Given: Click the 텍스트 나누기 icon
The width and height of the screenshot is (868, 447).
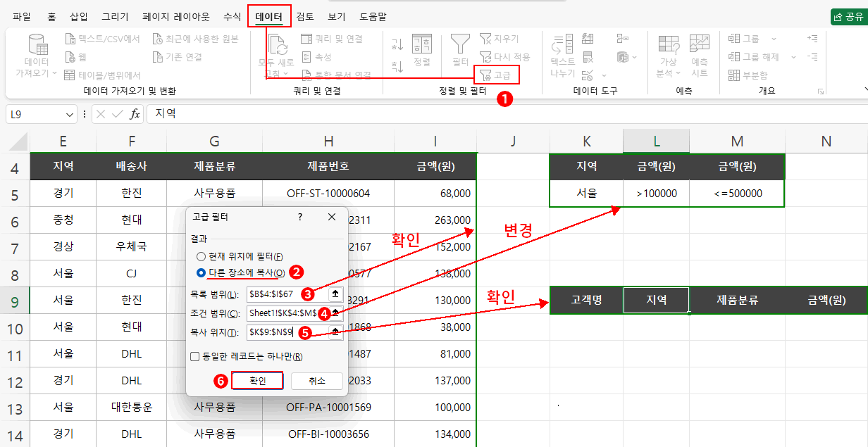Looking at the screenshot, I should [x=563, y=44].
